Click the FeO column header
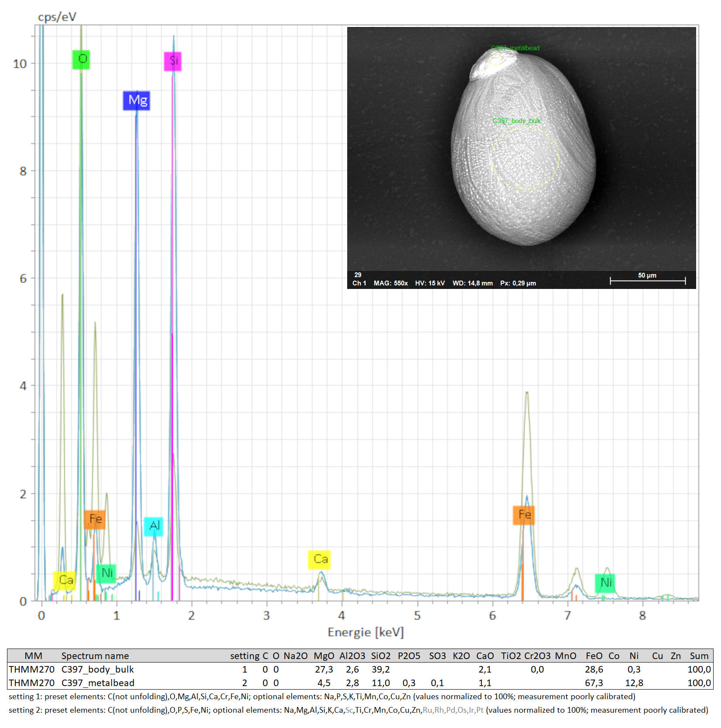The width and height of the screenshot is (721, 728). pyautogui.click(x=594, y=656)
